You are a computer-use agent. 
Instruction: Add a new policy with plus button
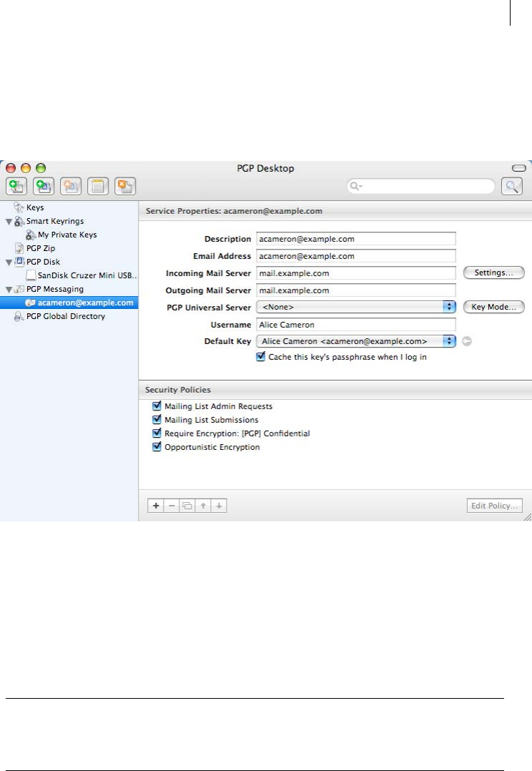tap(156, 506)
